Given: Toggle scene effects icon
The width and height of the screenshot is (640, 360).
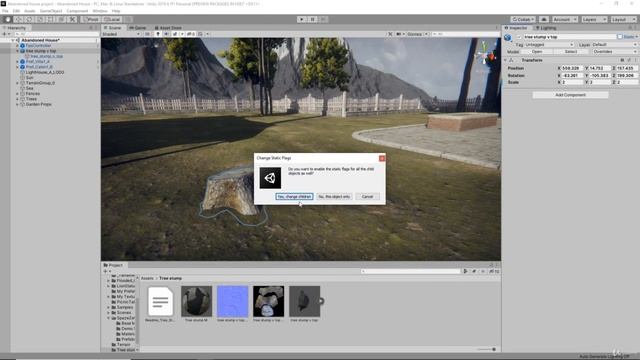Looking at the screenshot, I should (x=176, y=34).
